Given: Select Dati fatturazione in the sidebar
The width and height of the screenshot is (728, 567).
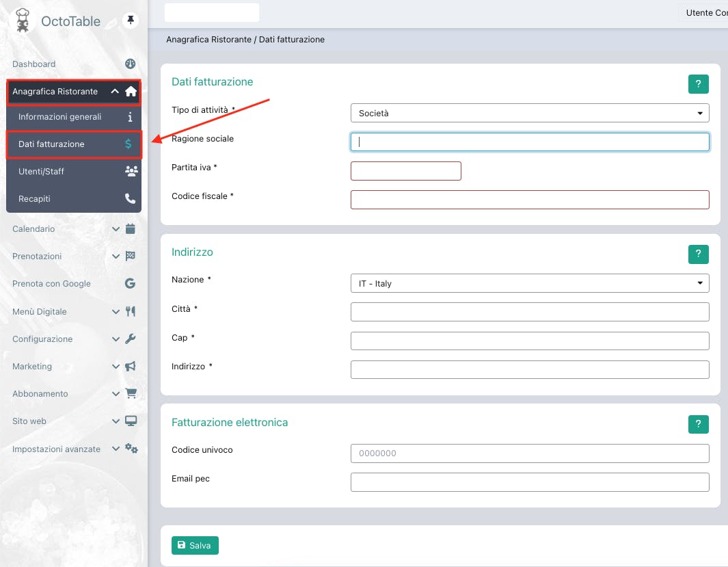Looking at the screenshot, I should click(74, 144).
